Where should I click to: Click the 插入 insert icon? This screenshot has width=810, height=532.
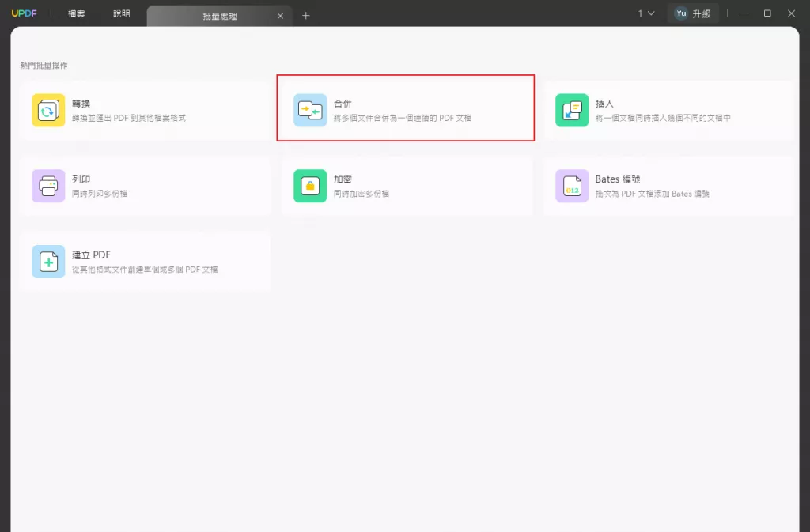click(x=571, y=110)
